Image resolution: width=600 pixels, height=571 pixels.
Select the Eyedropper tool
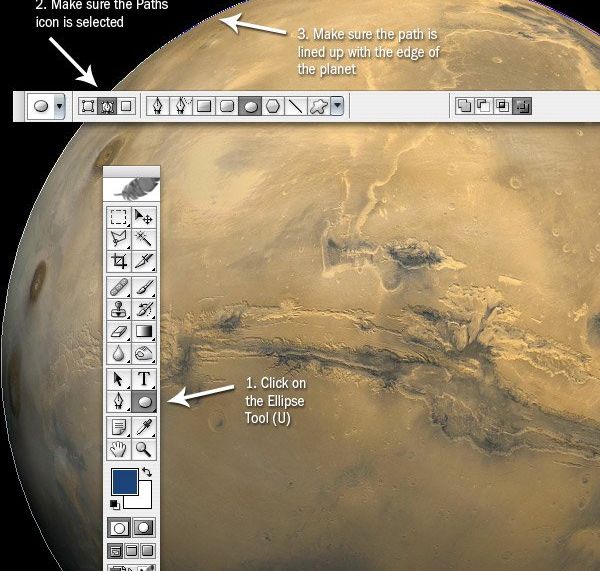144,427
